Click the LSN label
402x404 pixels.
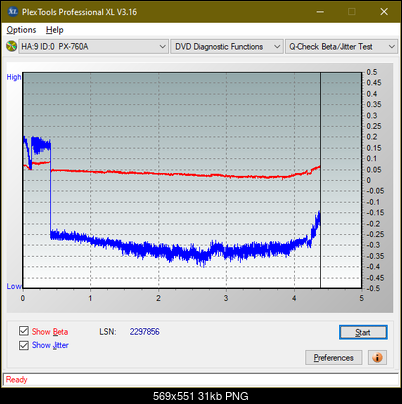[107, 332]
